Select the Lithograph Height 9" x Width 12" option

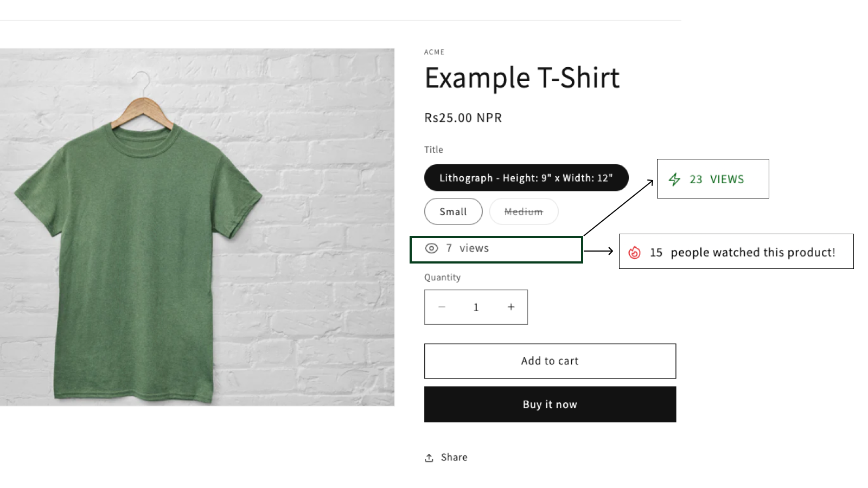(526, 178)
